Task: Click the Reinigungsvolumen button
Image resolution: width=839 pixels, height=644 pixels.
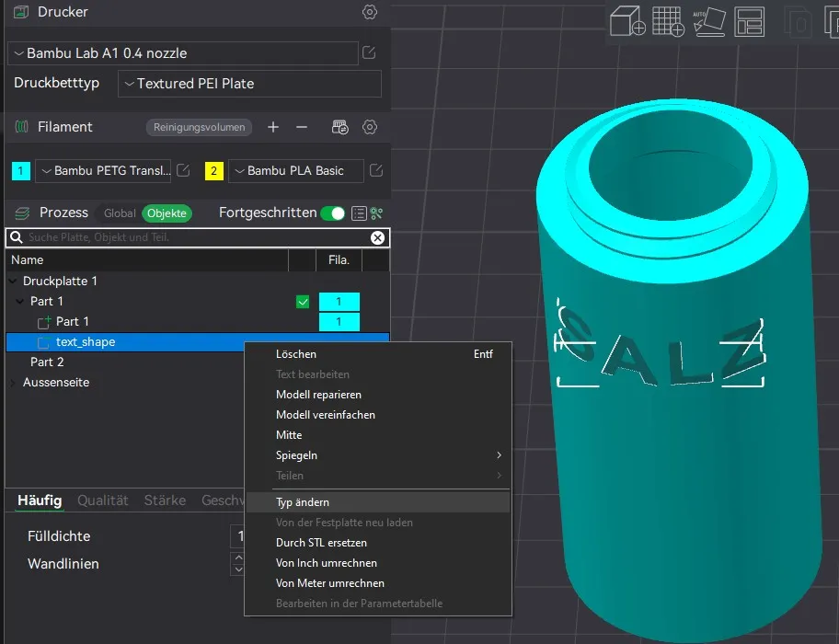Action: tap(199, 127)
